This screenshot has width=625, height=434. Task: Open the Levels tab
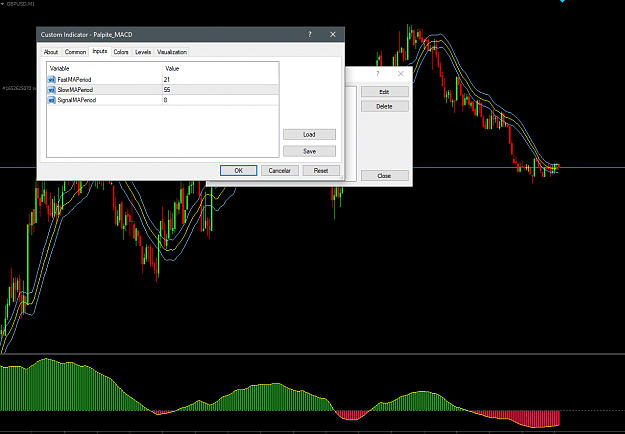click(143, 52)
